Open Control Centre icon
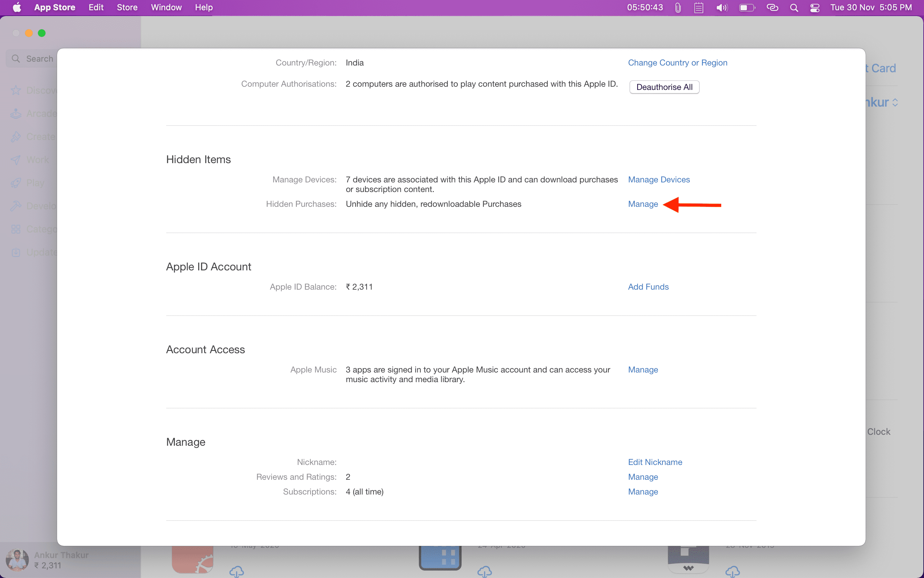Viewport: 924px width, 578px height. click(x=815, y=8)
